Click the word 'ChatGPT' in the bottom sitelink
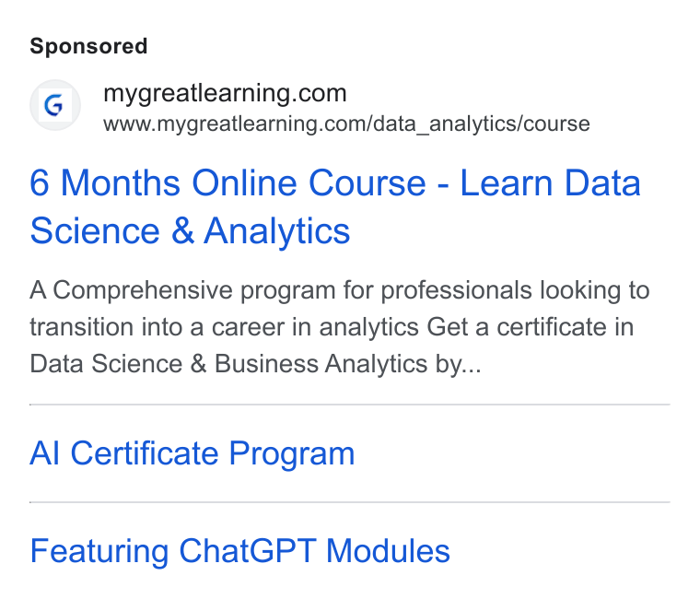The image size is (700, 599). [x=248, y=551]
